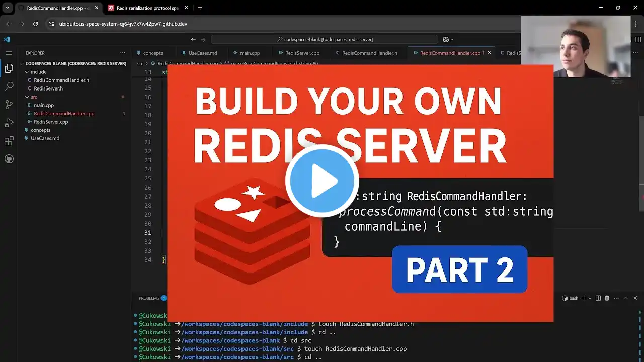Open UseCases.md in the file explorer
Screen dimensions: 644x362
(45, 138)
